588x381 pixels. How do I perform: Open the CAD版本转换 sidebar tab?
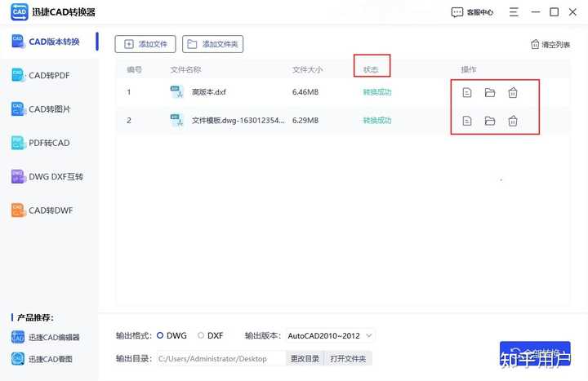tap(50, 42)
